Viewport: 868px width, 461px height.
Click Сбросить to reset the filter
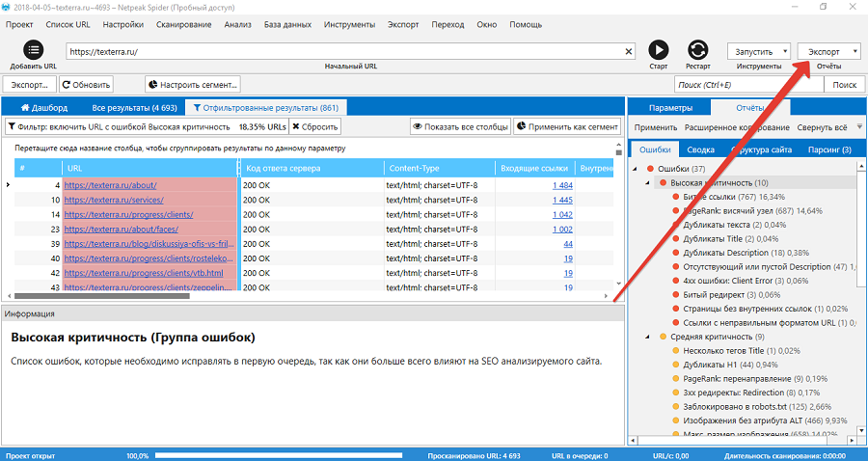[315, 126]
